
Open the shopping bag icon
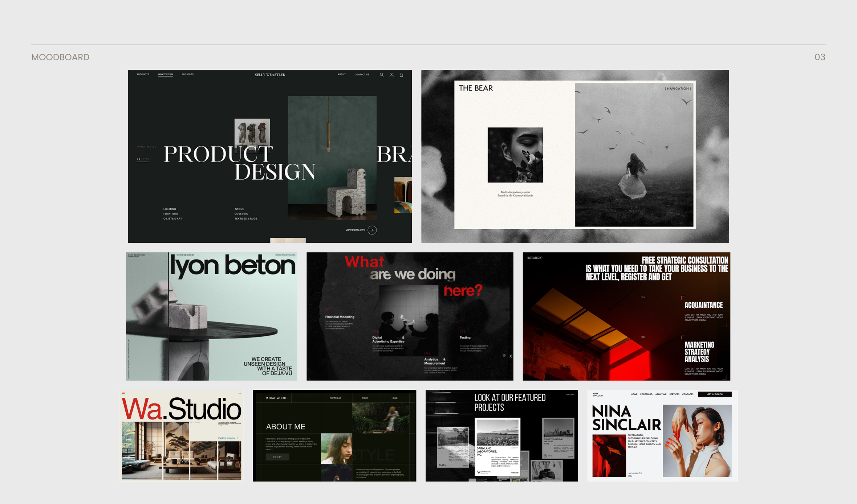click(x=401, y=75)
